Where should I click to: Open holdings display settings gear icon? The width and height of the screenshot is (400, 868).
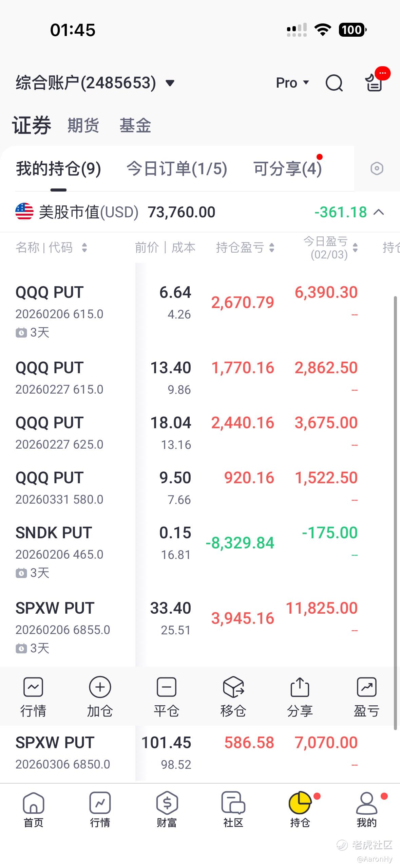coord(377,168)
